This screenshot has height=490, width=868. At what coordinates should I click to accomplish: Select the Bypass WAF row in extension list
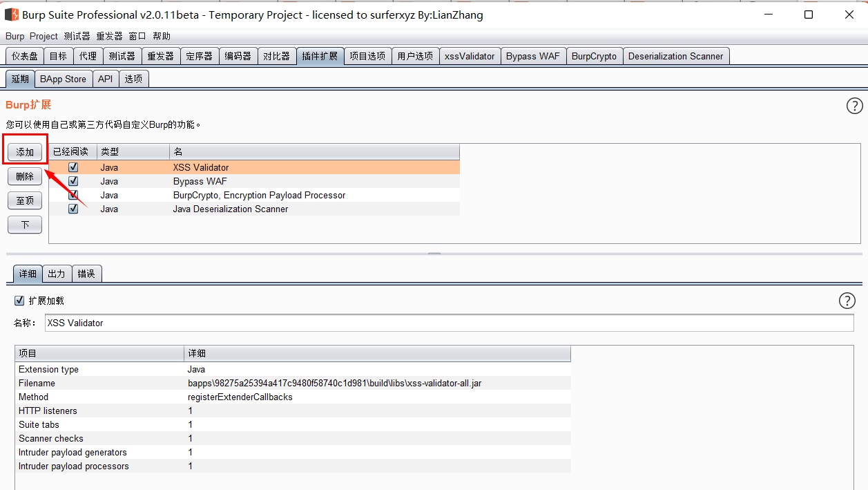pos(254,181)
